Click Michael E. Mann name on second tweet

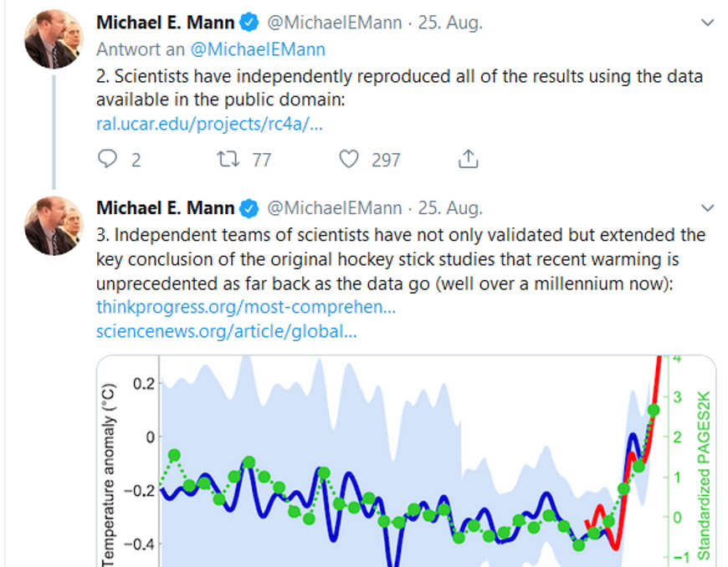(x=166, y=208)
